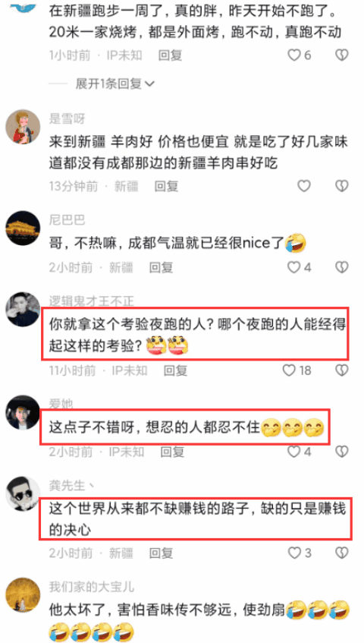364x643 pixels.
Task: Dislike 逻辑鬼才王不正's comment
Action: (x=341, y=370)
